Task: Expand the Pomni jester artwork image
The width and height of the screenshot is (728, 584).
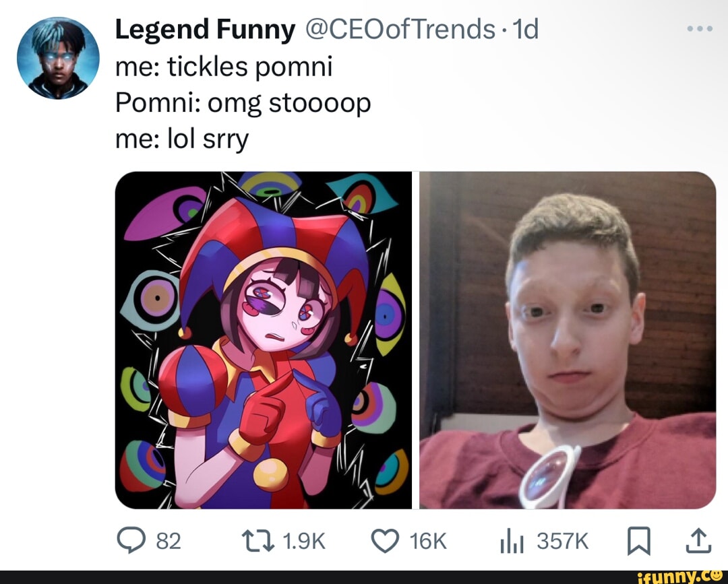Action: pos(264,340)
